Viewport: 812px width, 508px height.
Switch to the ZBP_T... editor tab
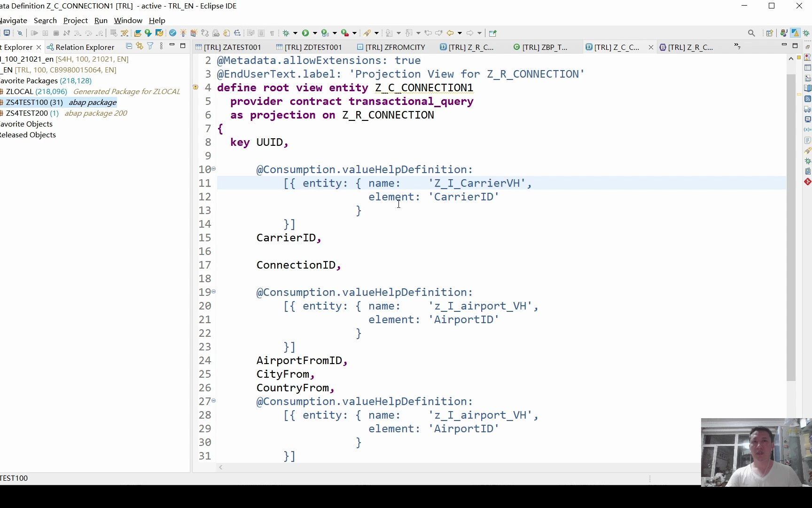541,47
